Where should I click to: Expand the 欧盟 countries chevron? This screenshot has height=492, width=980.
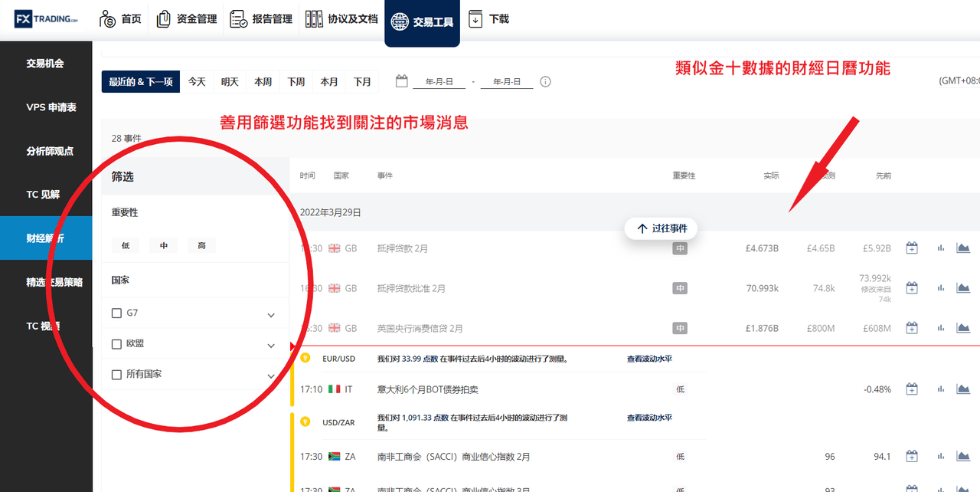(x=271, y=346)
